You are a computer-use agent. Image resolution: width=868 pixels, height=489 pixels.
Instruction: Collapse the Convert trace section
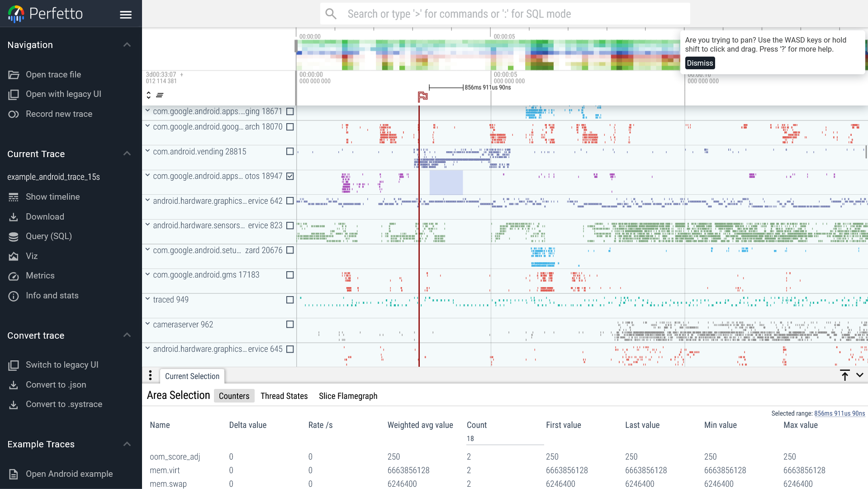point(127,335)
